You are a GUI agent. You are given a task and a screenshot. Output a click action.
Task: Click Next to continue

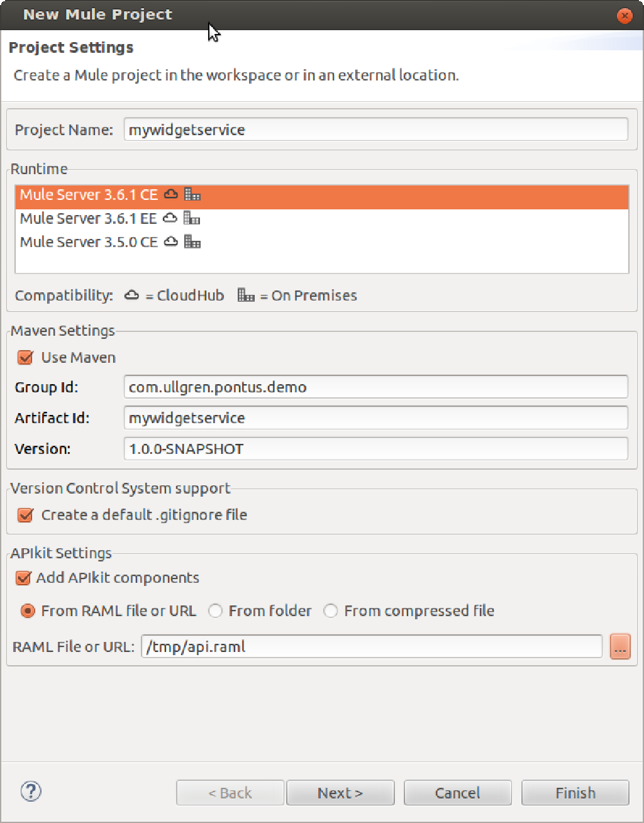tap(340, 792)
